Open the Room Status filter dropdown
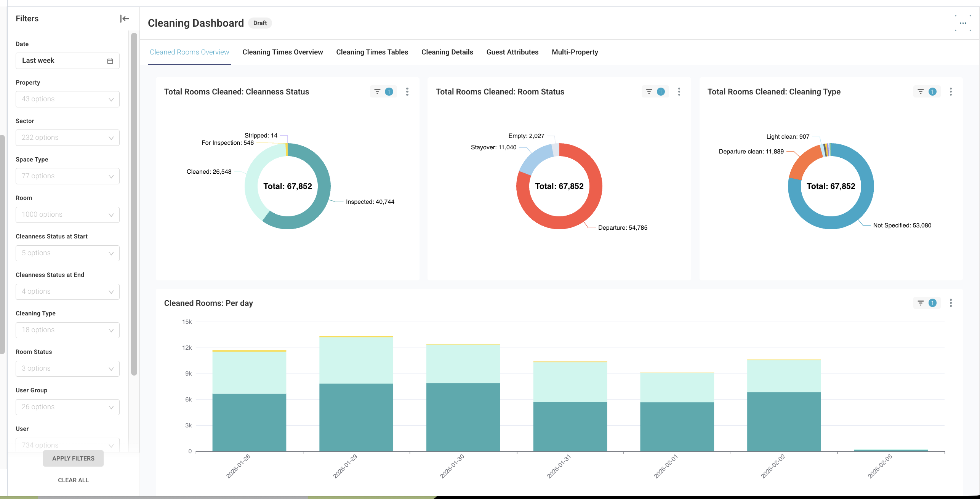Screen dimensions: 980x499 [67, 369]
